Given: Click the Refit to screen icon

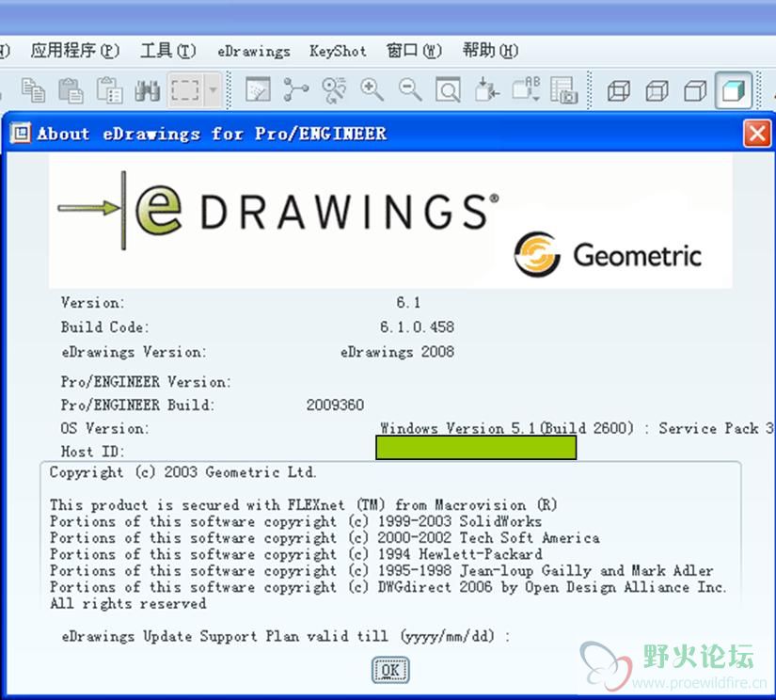Looking at the screenshot, I should point(448,90).
